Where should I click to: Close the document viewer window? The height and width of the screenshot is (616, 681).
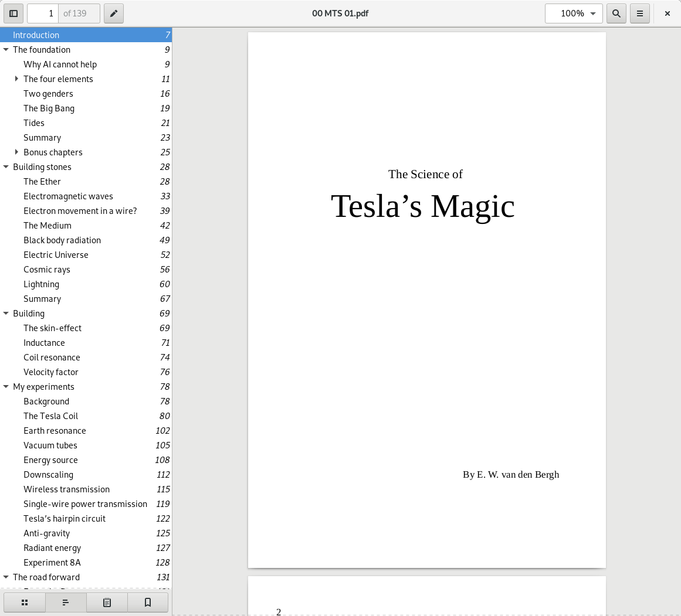(668, 13)
